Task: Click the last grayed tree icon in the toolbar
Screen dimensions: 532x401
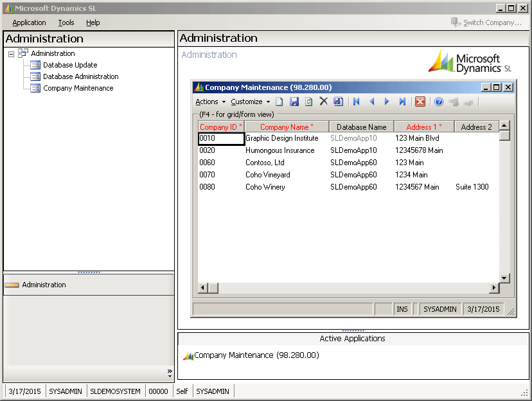Action: click(468, 102)
